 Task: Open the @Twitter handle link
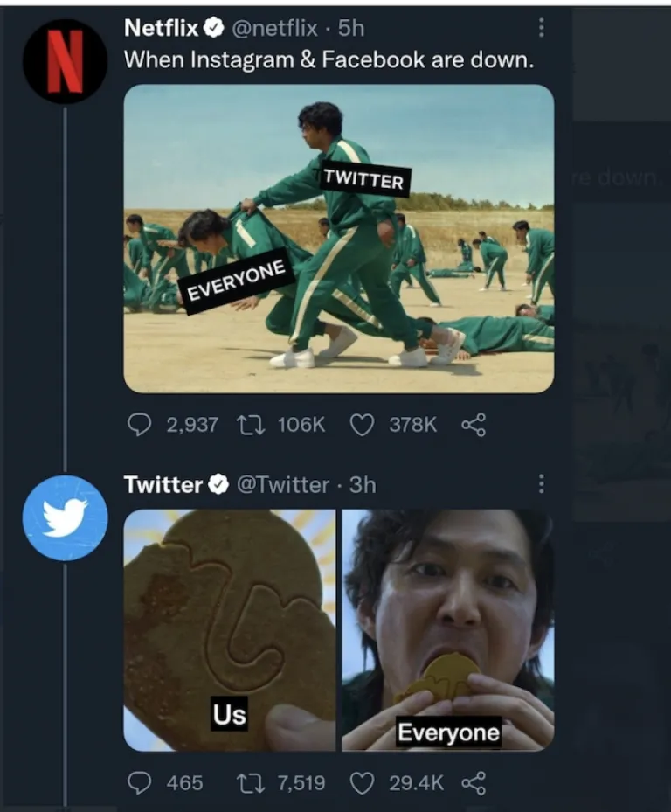(283, 484)
